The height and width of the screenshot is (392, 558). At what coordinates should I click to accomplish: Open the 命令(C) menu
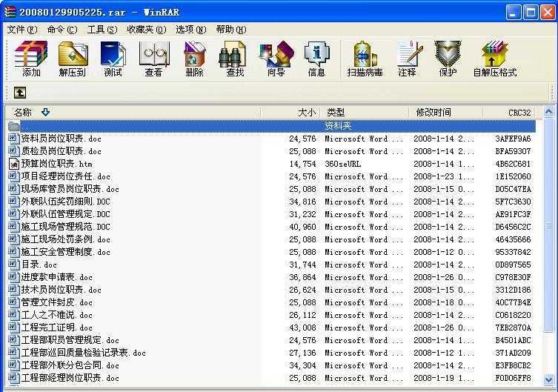62,30
